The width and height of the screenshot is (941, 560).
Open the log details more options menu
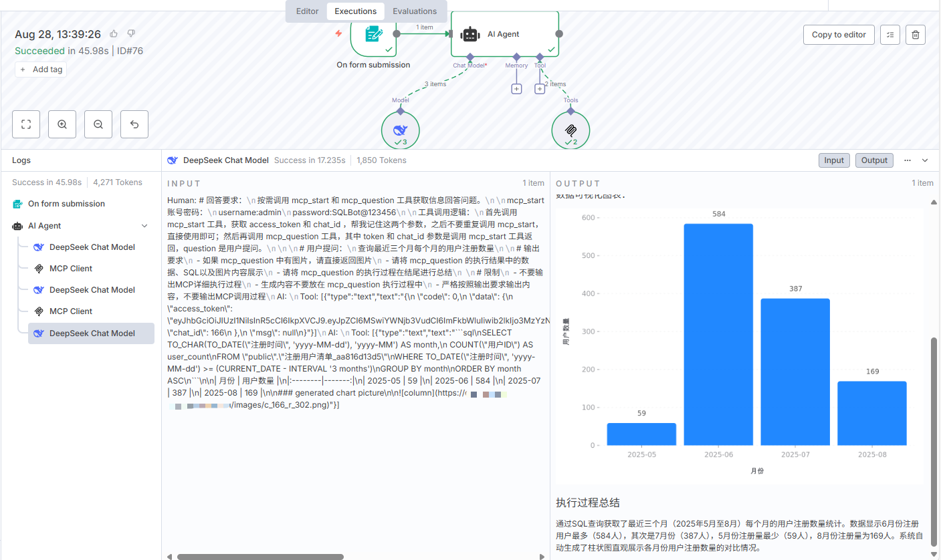(x=908, y=160)
